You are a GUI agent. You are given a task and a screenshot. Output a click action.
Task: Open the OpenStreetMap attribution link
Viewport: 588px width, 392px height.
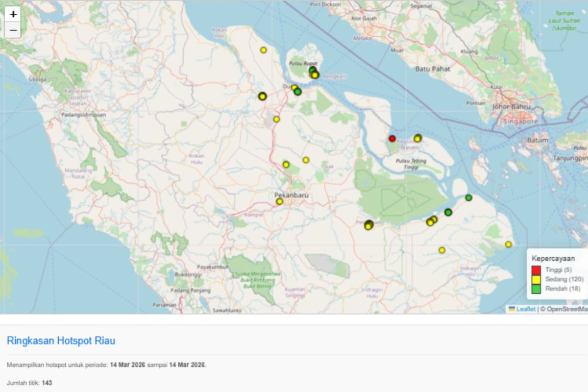click(567, 309)
